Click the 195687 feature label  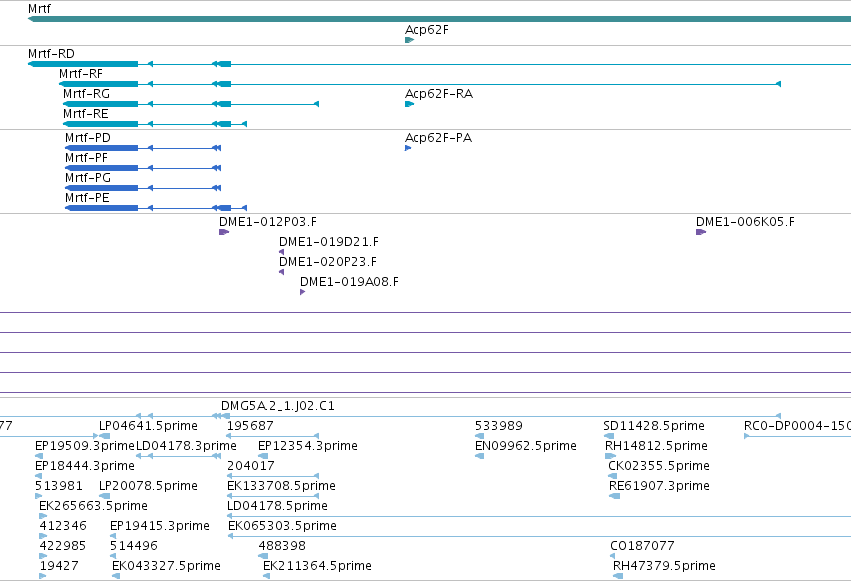tap(250, 426)
